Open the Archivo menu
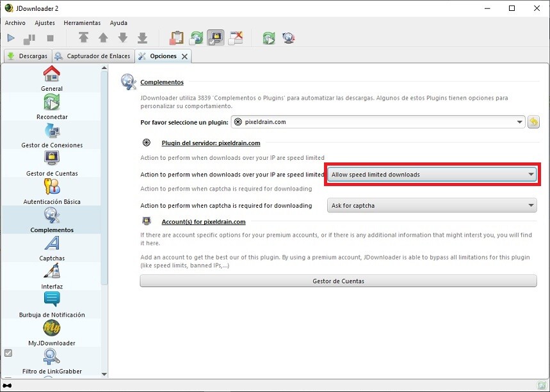The width and height of the screenshot is (550, 392). coord(15,23)
